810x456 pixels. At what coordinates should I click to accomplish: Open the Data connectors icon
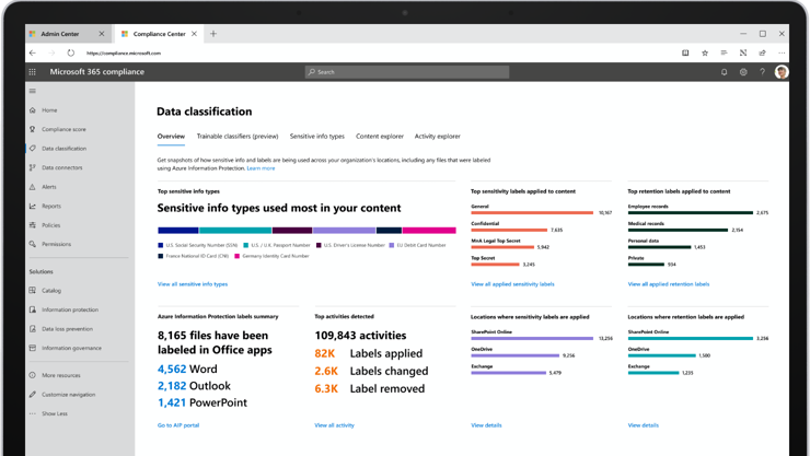tap(33, 167)
